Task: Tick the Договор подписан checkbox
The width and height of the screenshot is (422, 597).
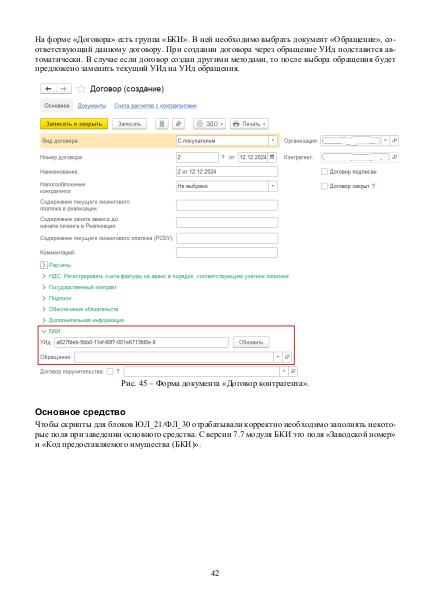Action: (x=324, y=172)
